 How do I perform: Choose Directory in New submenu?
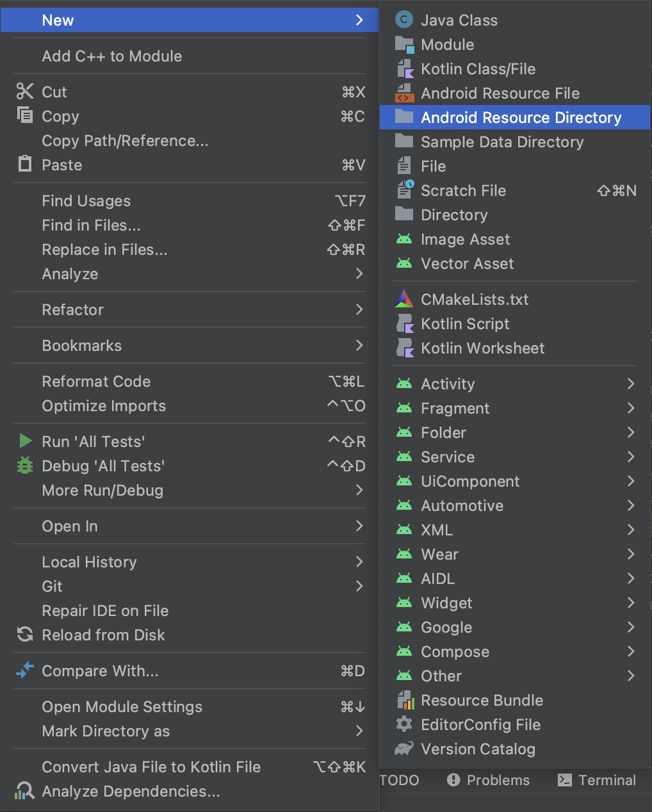pyautogui.click(x=515, y=215)
